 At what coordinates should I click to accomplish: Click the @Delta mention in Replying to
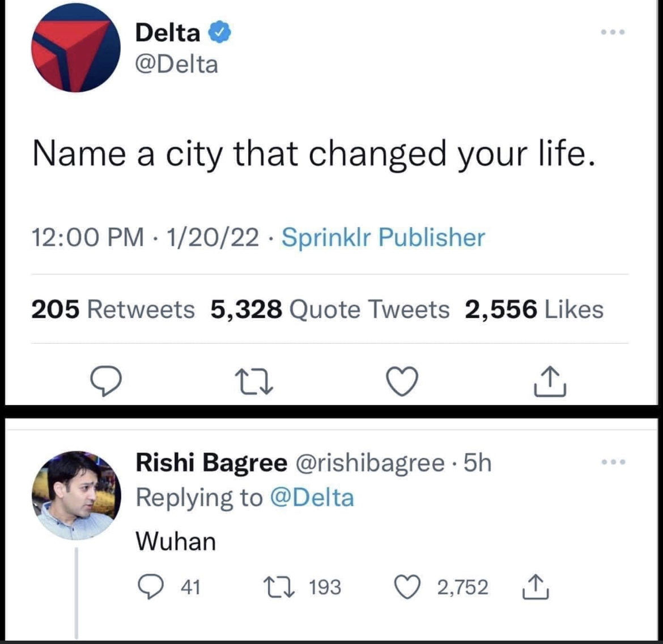click(x=312, y=498)
